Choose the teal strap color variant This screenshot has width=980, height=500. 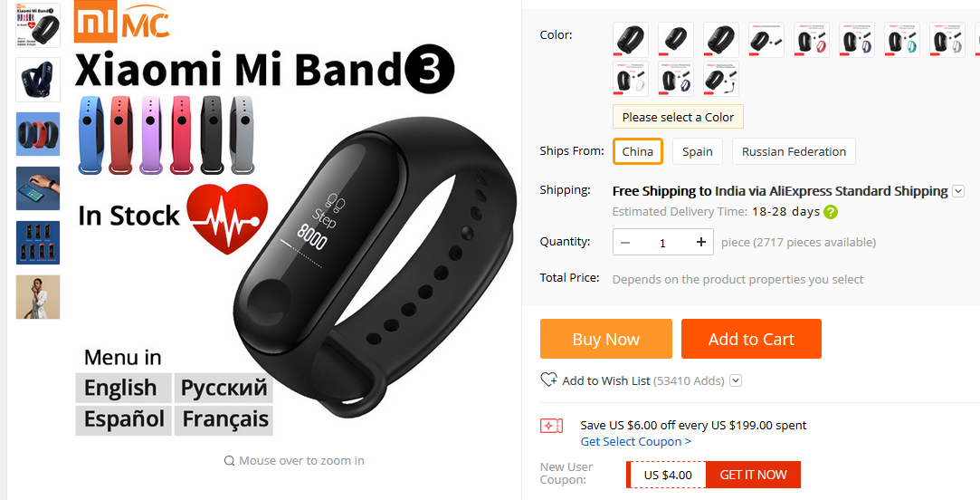tap(902, 40)
